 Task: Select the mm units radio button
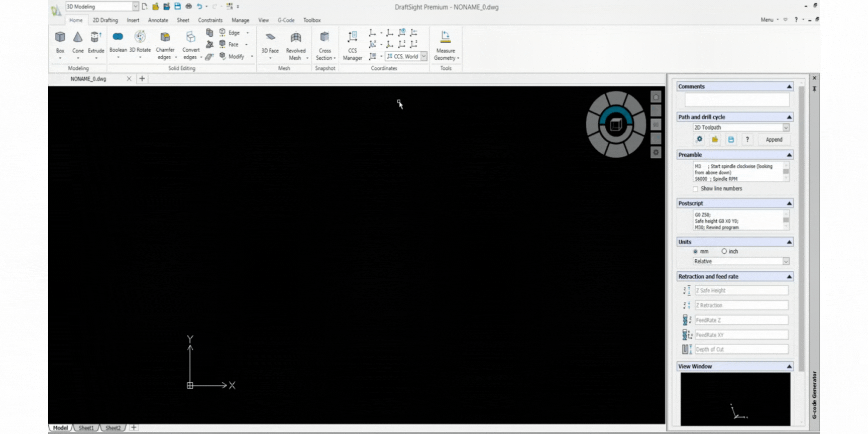pyautogui.click(x=695, y=251)
